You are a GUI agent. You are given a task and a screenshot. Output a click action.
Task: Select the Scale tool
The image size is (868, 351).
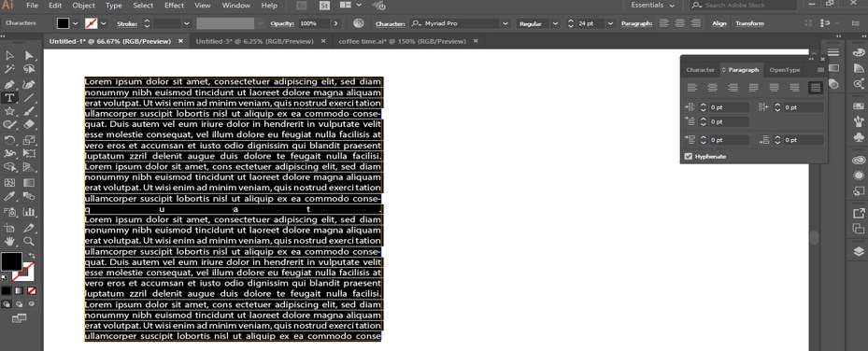pyautogui.click(x=29, y=140)
